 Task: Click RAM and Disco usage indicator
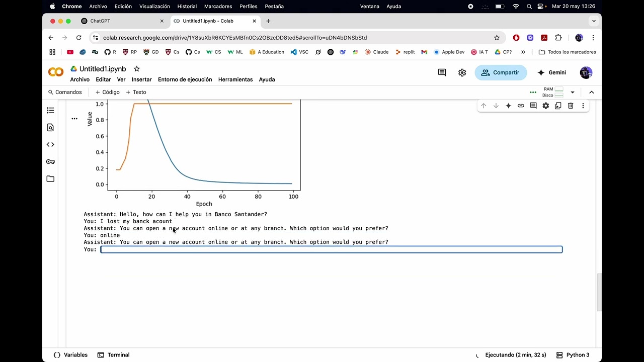click(553, 92)
